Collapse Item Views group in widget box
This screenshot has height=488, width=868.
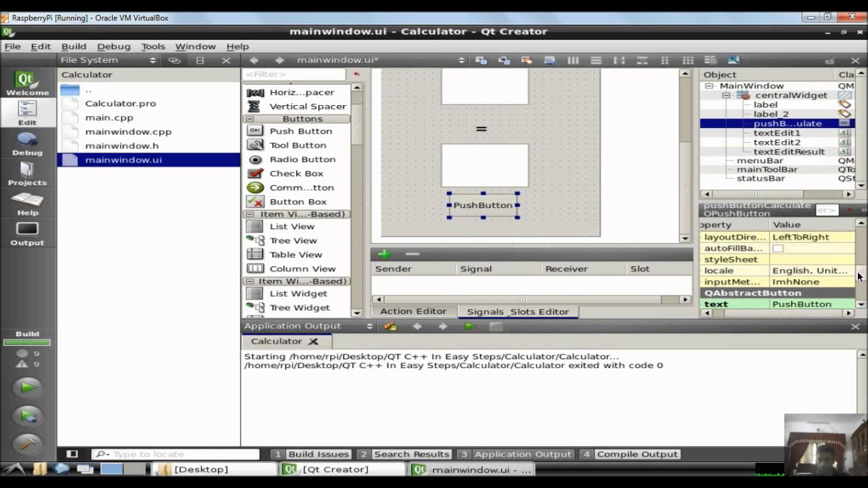pyautogui.click(x=250, y=214)
